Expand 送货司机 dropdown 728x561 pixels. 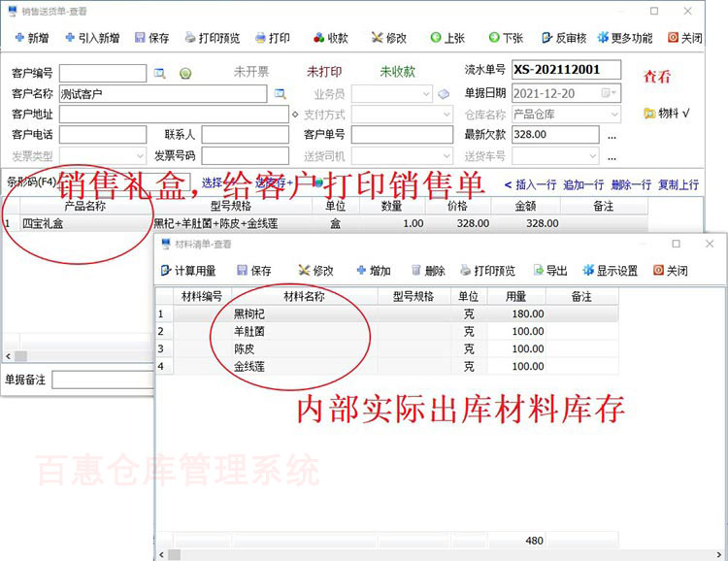[x=447, y=156]
